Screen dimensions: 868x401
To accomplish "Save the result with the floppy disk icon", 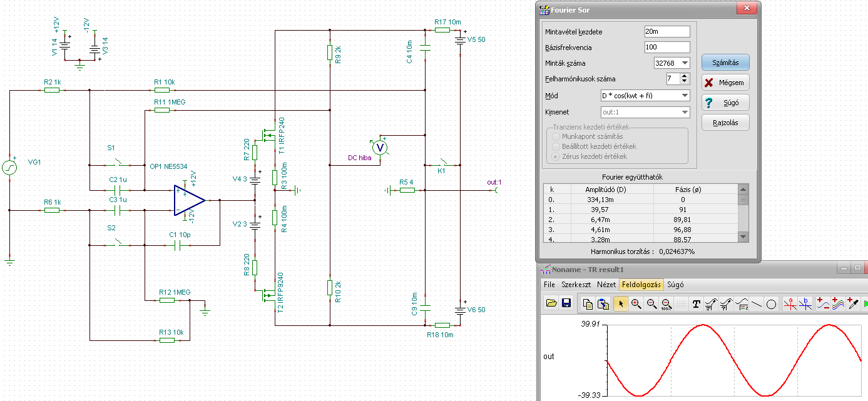I will tap(566, 303).
